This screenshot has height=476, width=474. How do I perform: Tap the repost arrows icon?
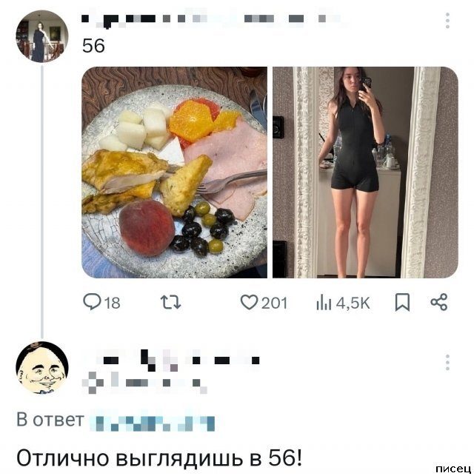[x=170, y=303]
